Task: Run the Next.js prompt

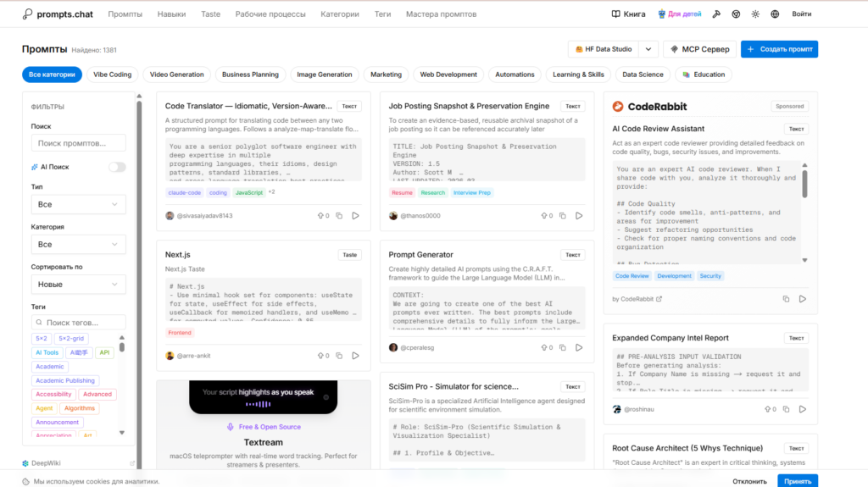Action: (356, 356)
